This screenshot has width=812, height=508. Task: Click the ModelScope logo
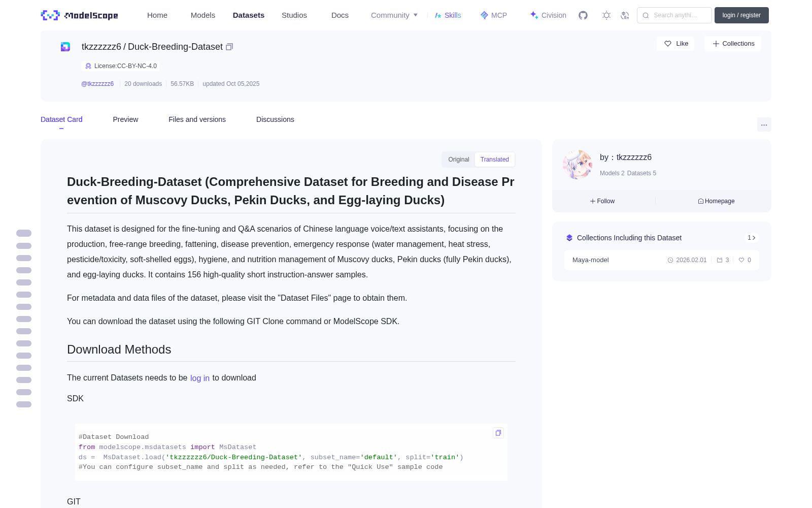coord(80,15)
